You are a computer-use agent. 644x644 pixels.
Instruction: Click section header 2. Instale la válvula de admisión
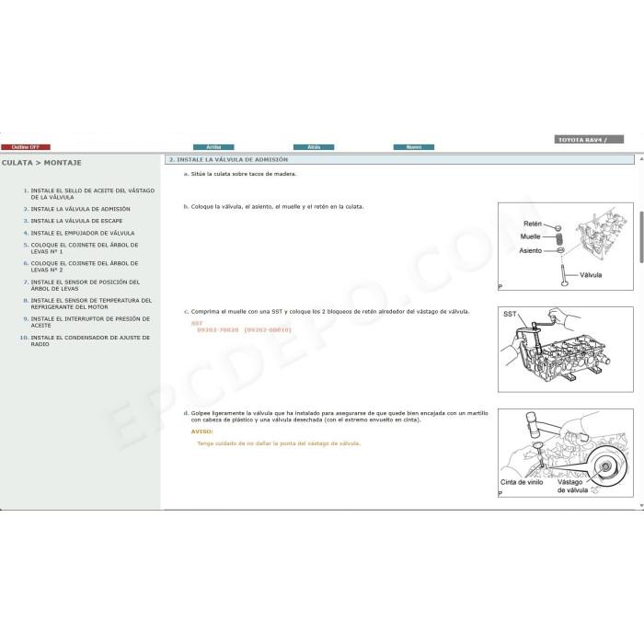(x=399, y=160)
